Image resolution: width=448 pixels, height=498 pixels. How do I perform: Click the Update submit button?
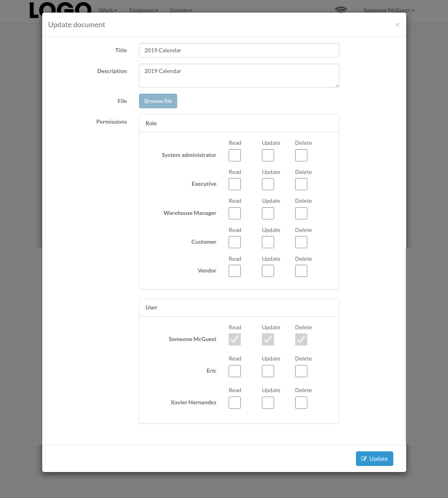pyautogui.click(x=375, y=459)
